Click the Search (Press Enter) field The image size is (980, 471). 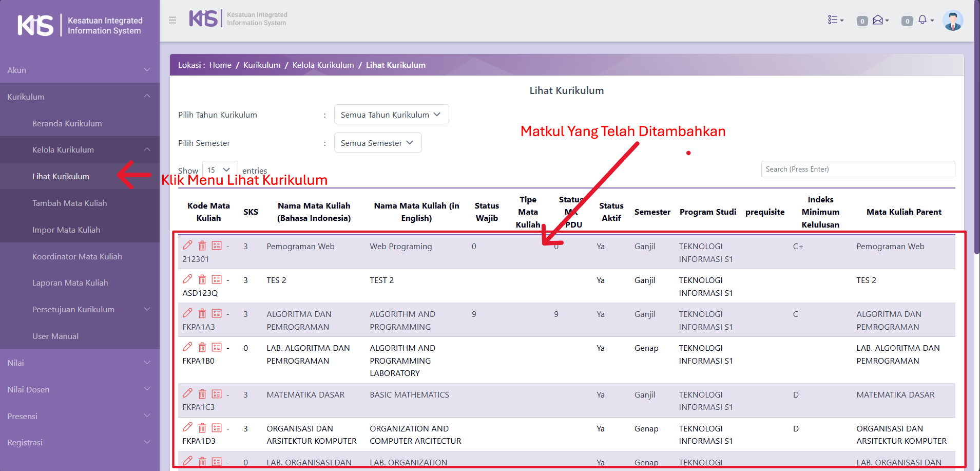[857, 169]
